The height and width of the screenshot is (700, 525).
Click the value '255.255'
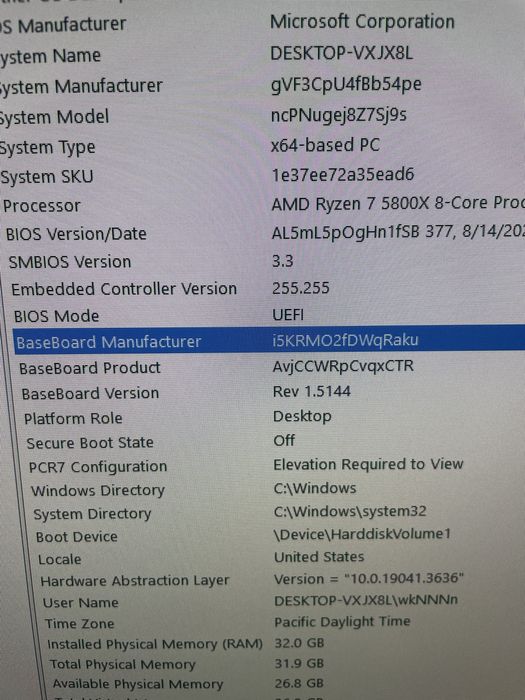pos(300,288)
